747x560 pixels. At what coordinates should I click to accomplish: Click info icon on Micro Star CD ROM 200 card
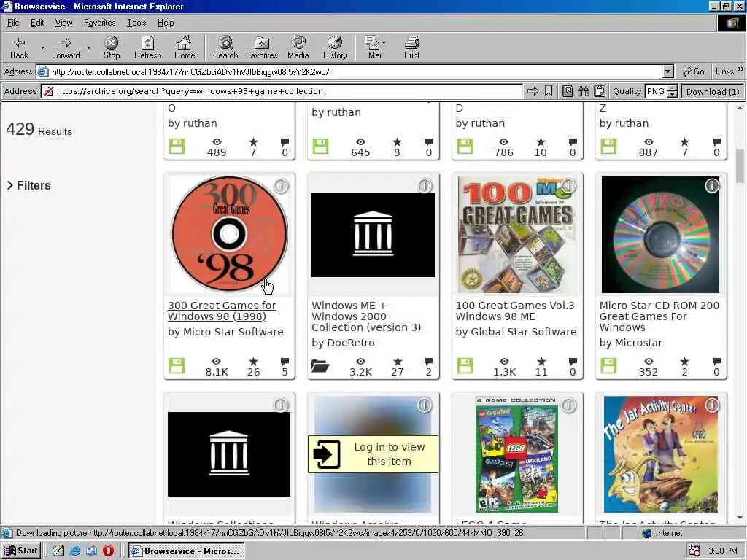[712, 186]
